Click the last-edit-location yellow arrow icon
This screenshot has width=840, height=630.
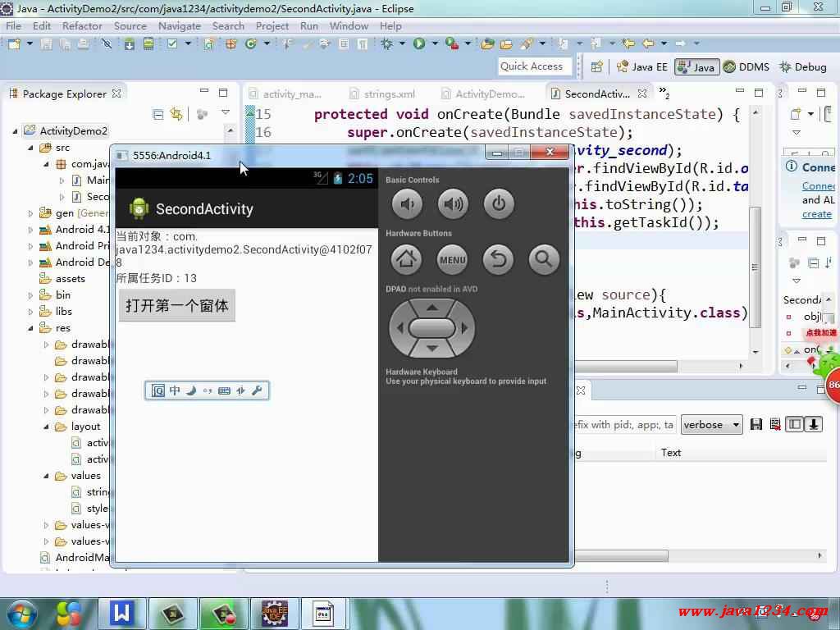click(629, 44)
